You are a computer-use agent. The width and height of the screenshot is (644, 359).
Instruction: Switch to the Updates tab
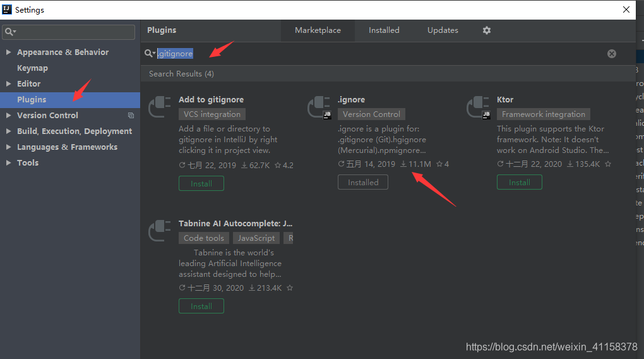[443, 30]
